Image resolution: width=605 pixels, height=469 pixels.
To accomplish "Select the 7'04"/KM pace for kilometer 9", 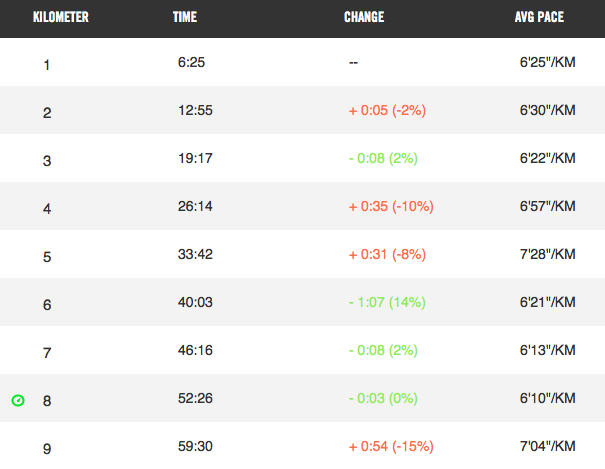I will 547,447.
